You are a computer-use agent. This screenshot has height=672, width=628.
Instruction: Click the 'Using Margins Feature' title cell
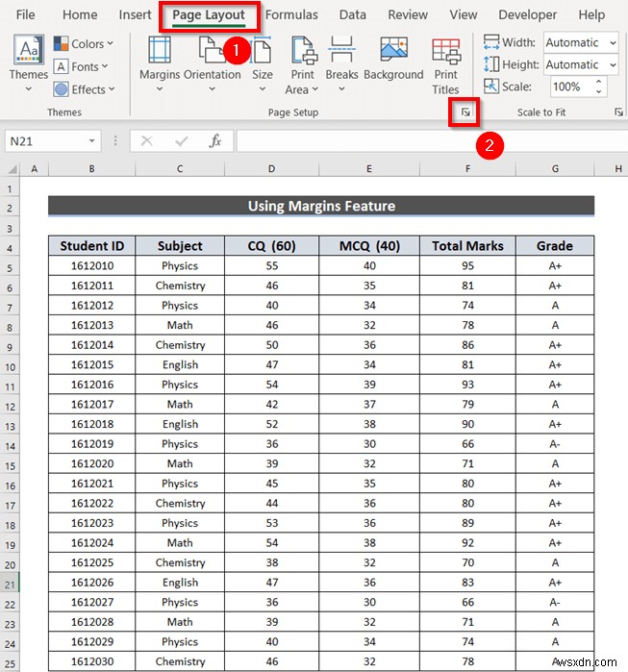[x=321, y=206]
